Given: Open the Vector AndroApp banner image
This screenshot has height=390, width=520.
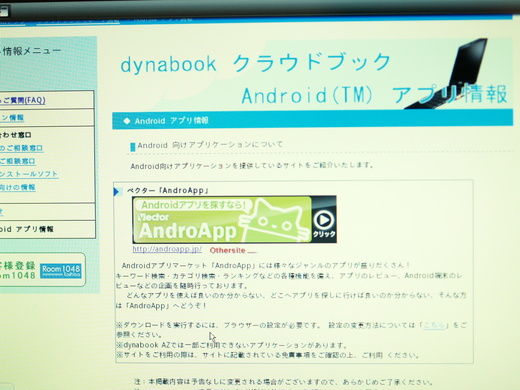Looking at the screenshot, I should [x=234, y=219].
